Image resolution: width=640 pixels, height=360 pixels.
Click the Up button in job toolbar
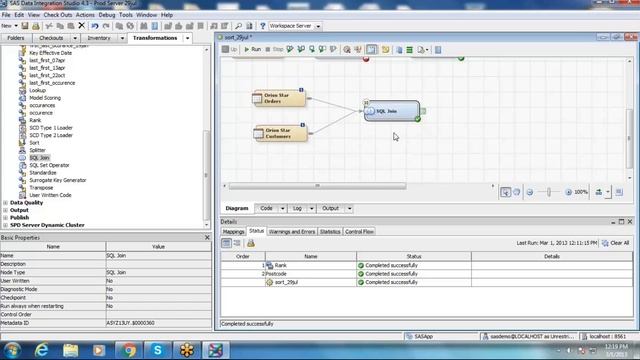pyautogui.click(x=229, y=49)
